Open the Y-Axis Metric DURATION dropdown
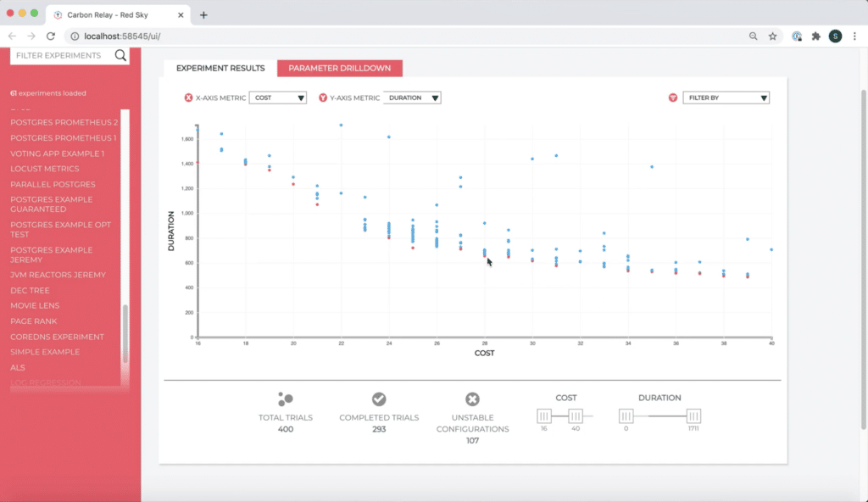The image size is (868, 502). click(412, 98)
